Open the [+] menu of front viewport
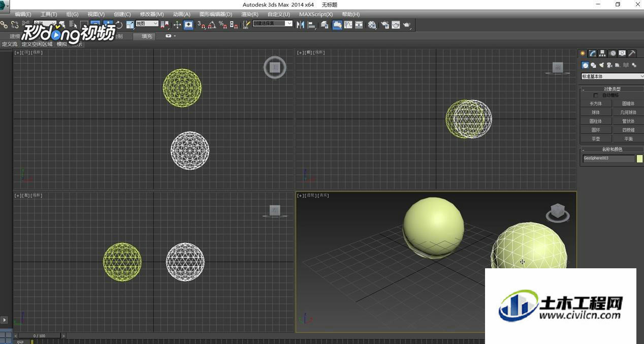The height and width of the screenshot is (344, 644). tap(300, 53)
